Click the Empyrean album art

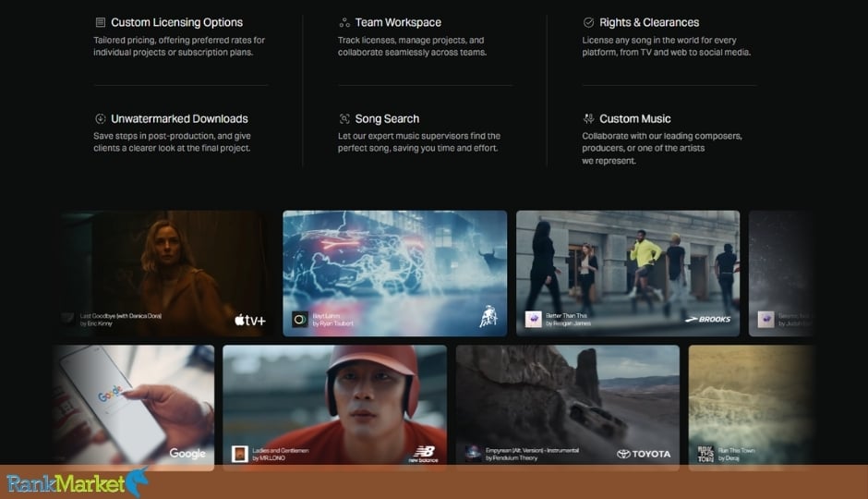(x=473, y=454)
